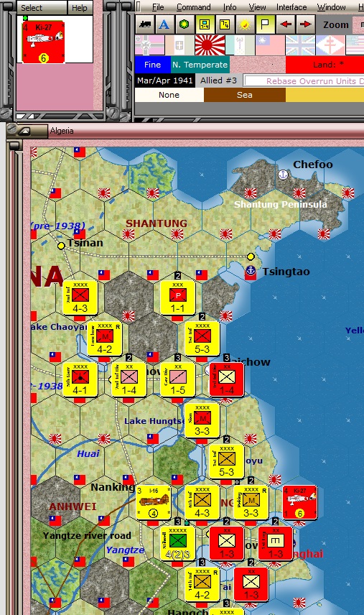Image resolution: width=364 pixels, height=615 pixels.
Task: Open the Command menu
Action: (x=194, y=7)
